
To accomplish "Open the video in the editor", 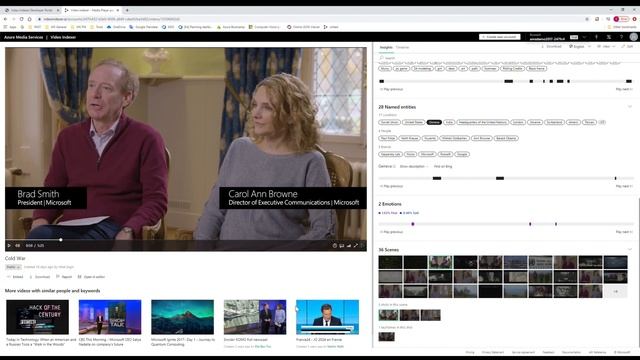I will pyautogui.click(x=91, y=277).
